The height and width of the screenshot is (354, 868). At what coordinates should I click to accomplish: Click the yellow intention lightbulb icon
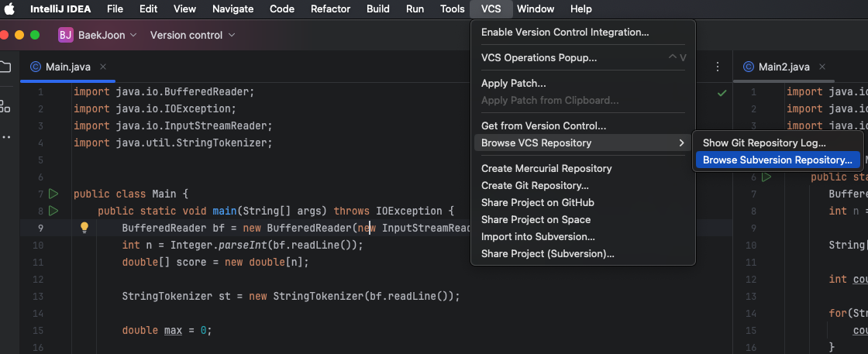click(85, 228)
